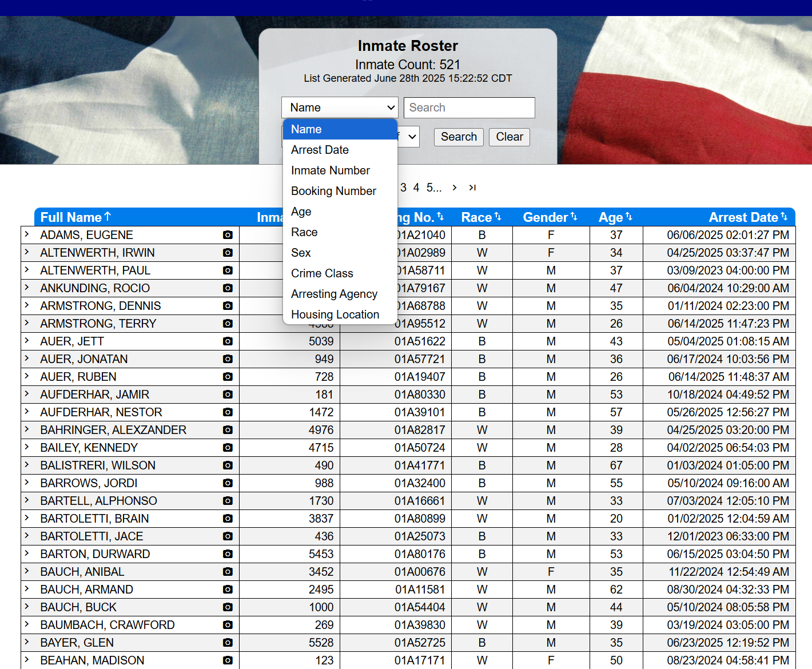Choose Housing Location option
Viewport: 812px width, 669px height.
[x=340, y=314]
